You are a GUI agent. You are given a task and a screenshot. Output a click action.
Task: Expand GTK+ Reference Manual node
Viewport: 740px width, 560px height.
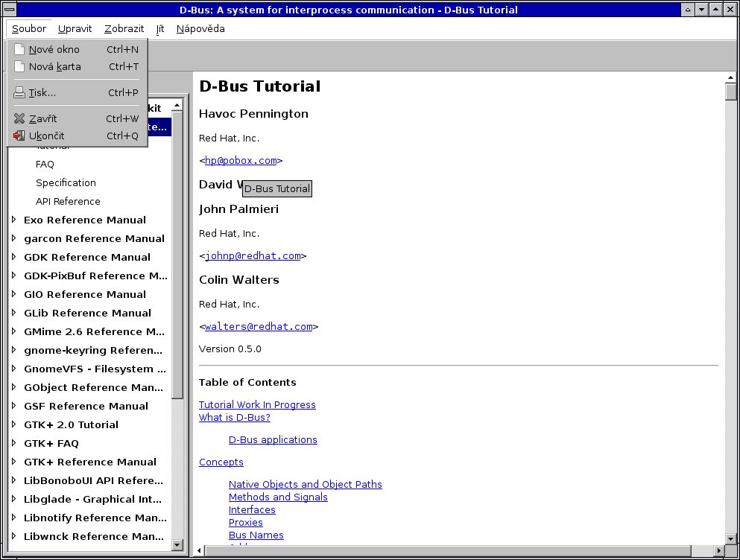tap(13, 462)
